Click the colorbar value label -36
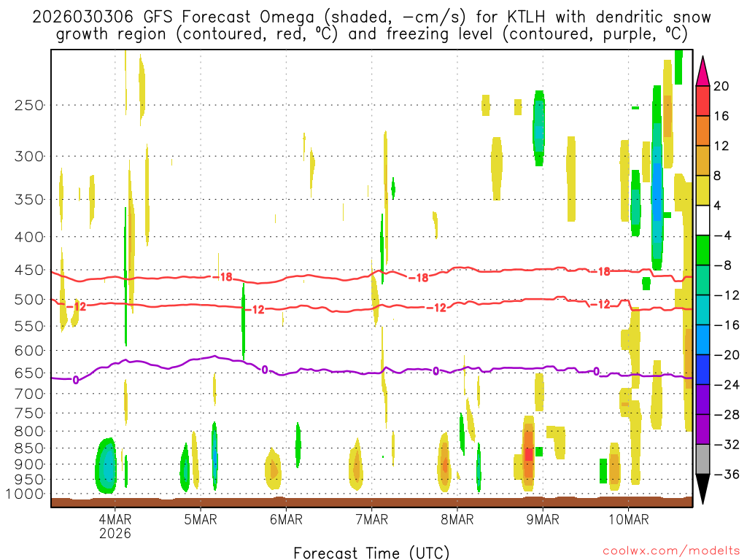This screenshot has height=560, width=747. pyautogui.click(x=727, y=474)
